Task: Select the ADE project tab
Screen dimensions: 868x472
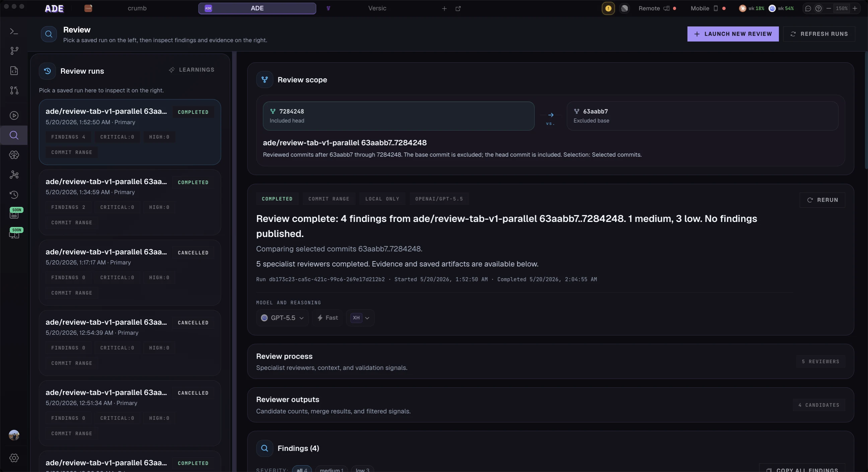Action: pyautogui.click(x=257, y=8)
